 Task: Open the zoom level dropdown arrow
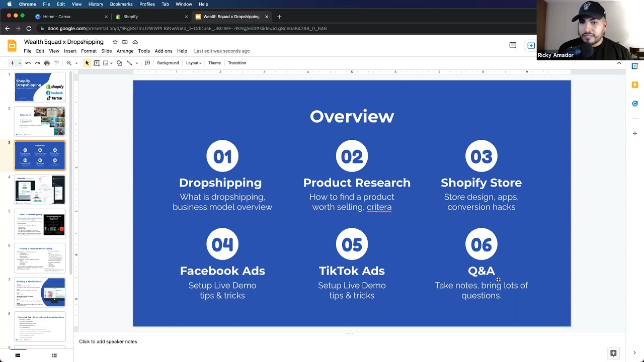coord(76,63)
